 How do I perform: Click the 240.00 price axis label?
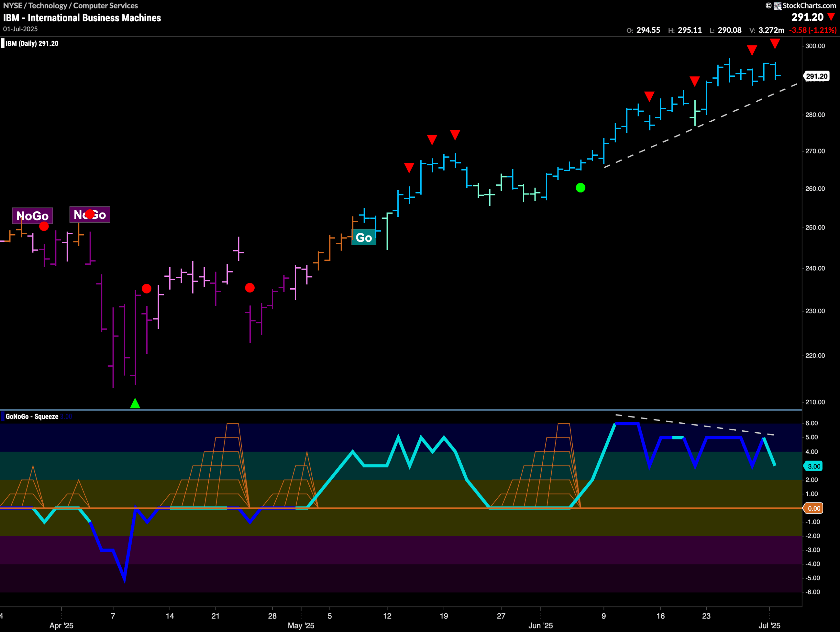(815, 268)
